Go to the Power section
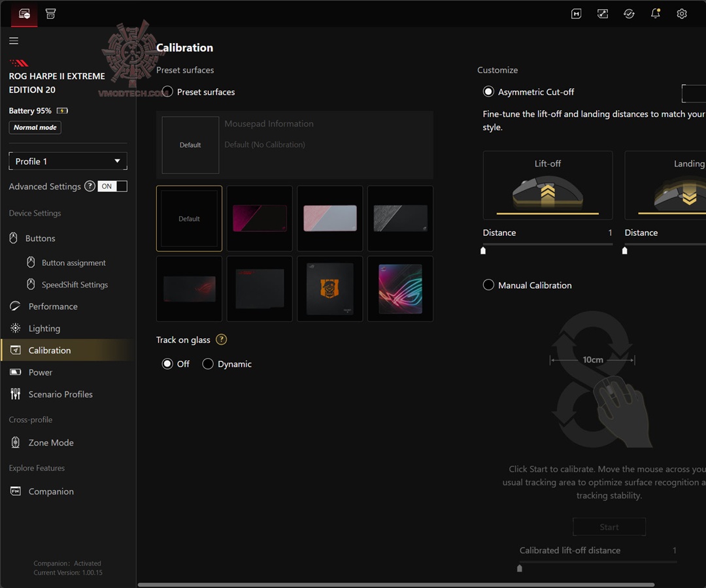The image size is (706, 588). coord(41,372)
